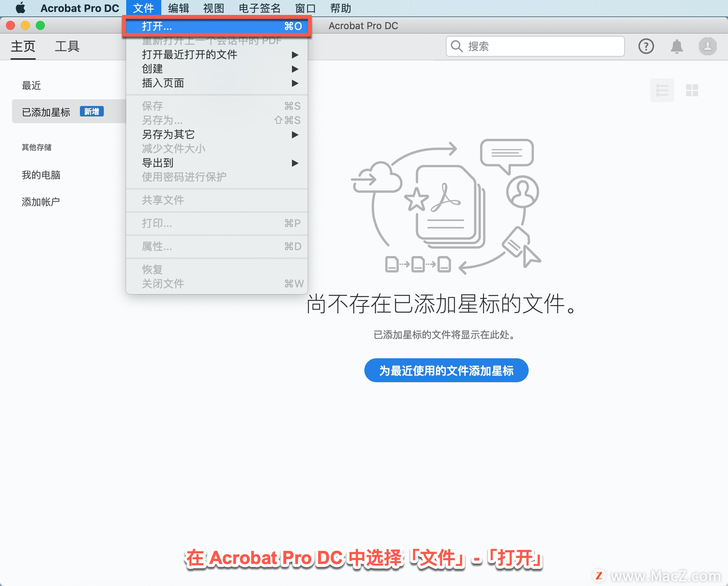
Task: Switch to list view layout
Action: point(662,90)
